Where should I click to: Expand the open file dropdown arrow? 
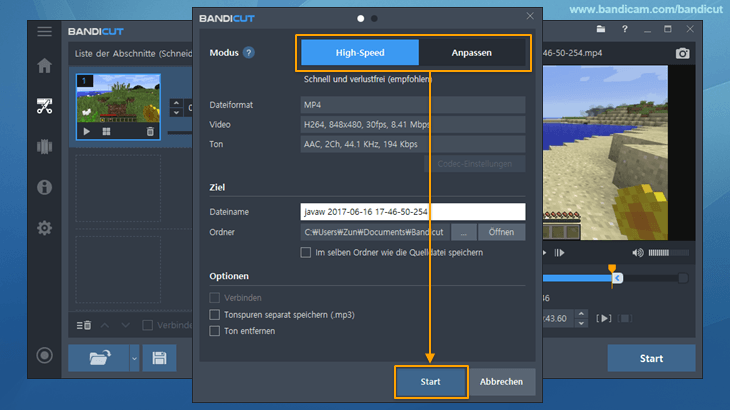coord(135,357)
